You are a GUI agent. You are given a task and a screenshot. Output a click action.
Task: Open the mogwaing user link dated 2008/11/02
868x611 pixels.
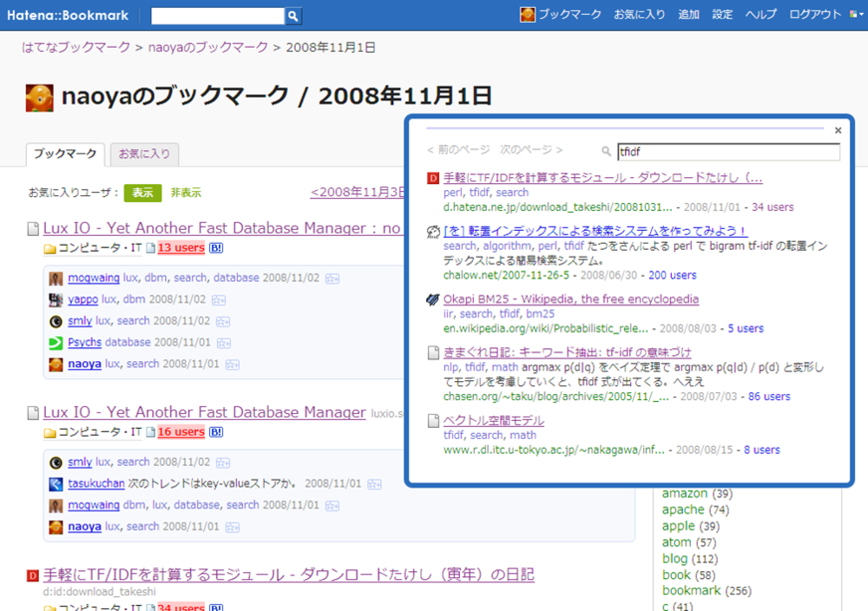94,278
